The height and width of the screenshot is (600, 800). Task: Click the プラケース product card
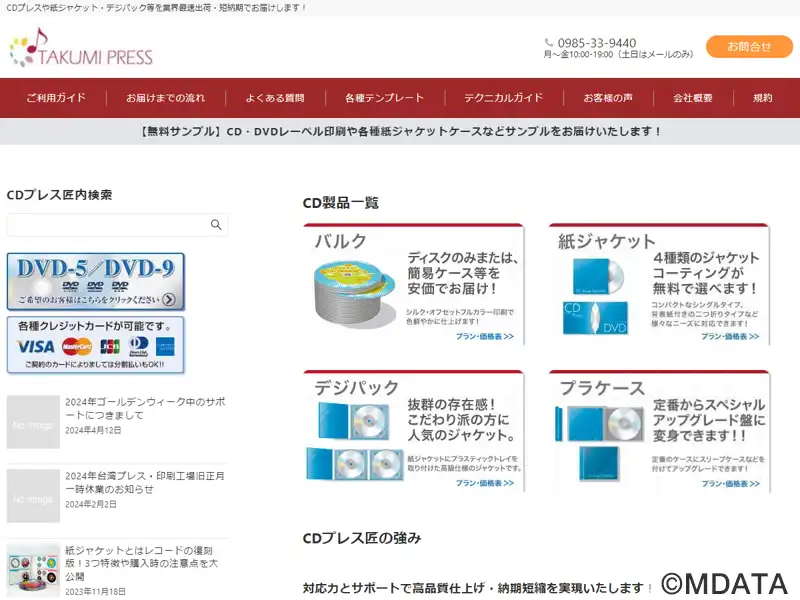pos(659,431)
